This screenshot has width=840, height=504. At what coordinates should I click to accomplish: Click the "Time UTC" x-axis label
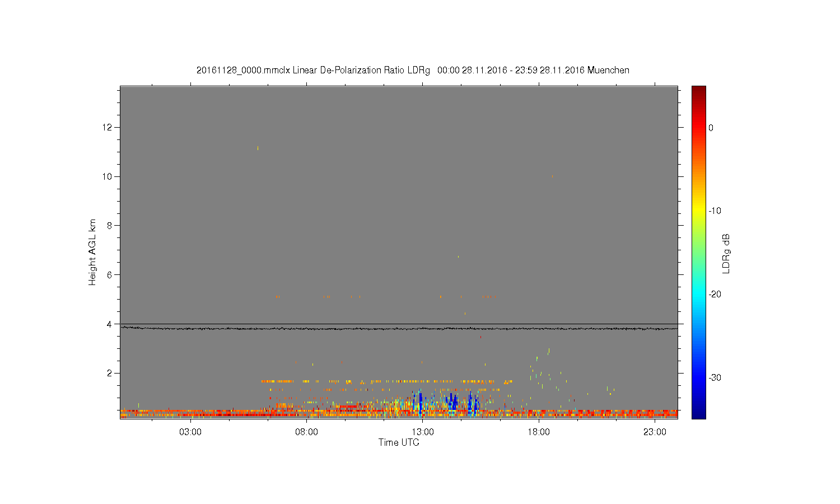(399, 442)
